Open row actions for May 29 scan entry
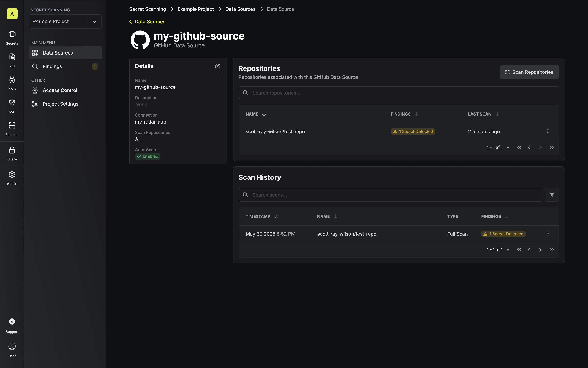 tap(548, 234)
